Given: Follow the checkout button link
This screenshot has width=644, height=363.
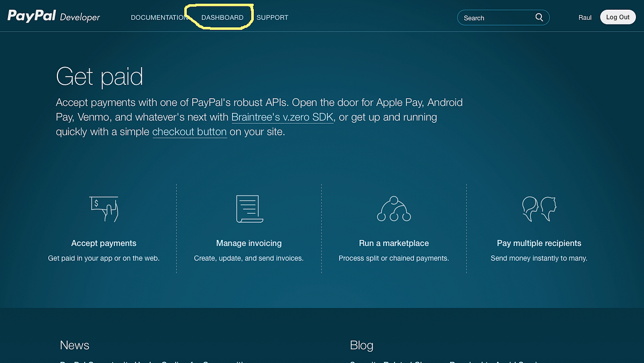Looking at the screenshot, I should 189,132.
